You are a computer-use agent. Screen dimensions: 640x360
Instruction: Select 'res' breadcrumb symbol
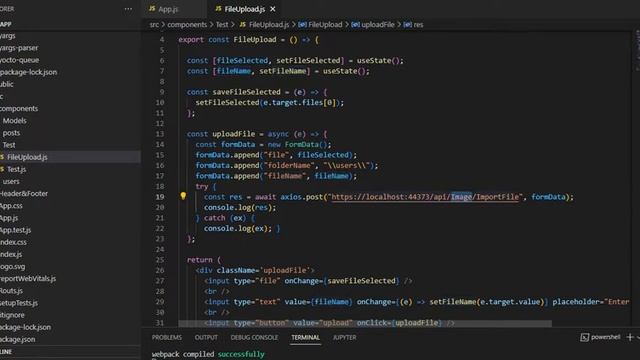418,24
